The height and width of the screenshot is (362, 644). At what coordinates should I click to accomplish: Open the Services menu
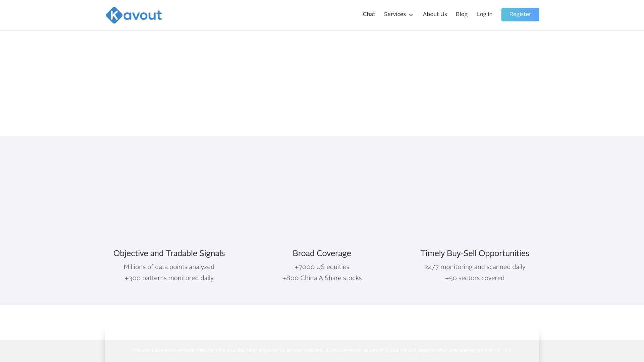[x=395, y=14]
